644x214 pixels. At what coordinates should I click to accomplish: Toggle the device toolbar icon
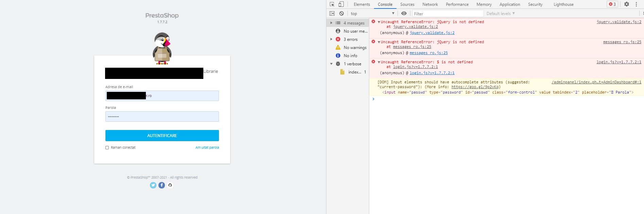tap(341, 4)
